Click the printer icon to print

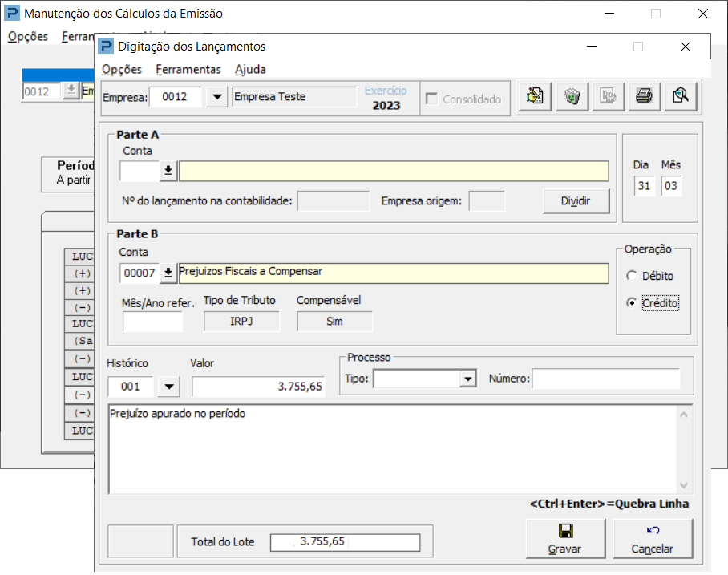pos(644,96)
